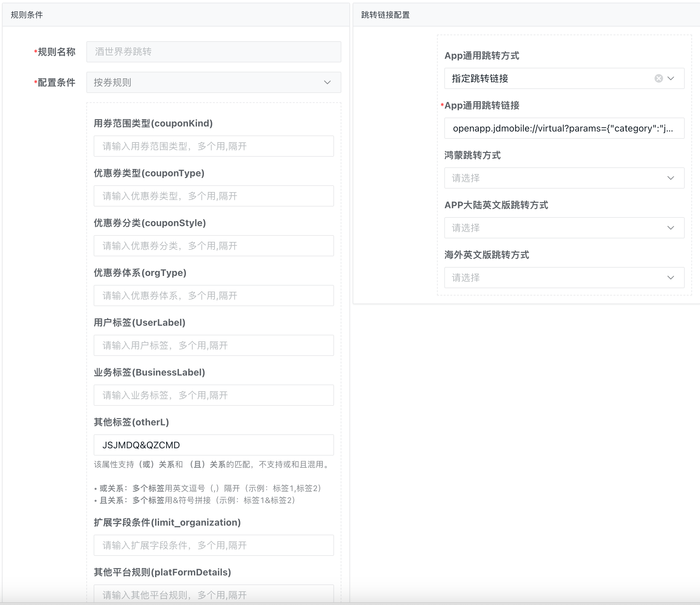
Task: Open the 海外英文版跳转方式 dropdown
Action: [x=564, y=278]
